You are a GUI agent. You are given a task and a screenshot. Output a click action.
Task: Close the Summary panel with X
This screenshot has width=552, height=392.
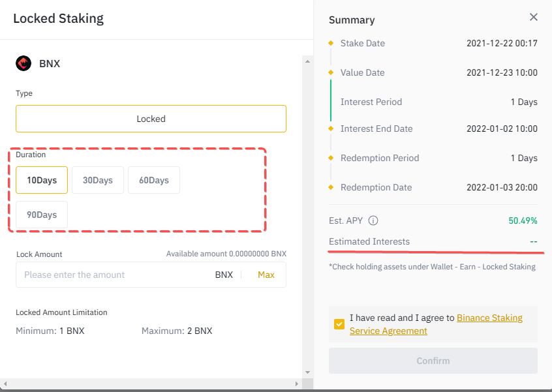click(x=533, y=17)
